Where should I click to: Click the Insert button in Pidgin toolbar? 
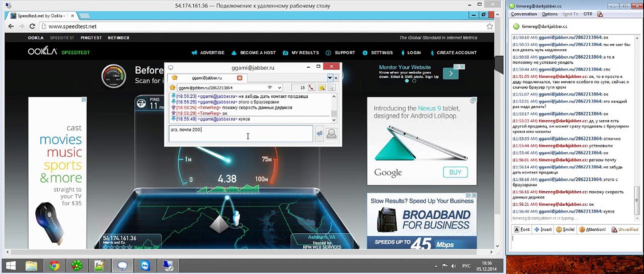tap(543, 229)
